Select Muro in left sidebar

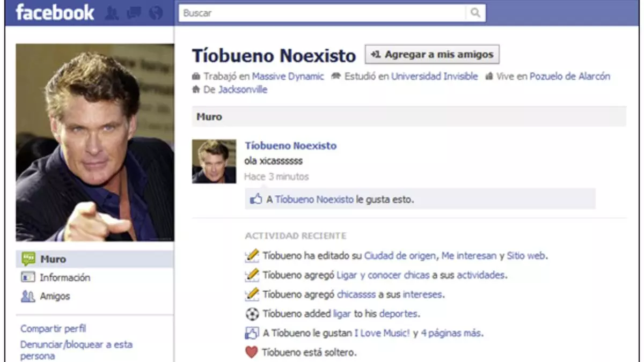[x=53, y=259]
